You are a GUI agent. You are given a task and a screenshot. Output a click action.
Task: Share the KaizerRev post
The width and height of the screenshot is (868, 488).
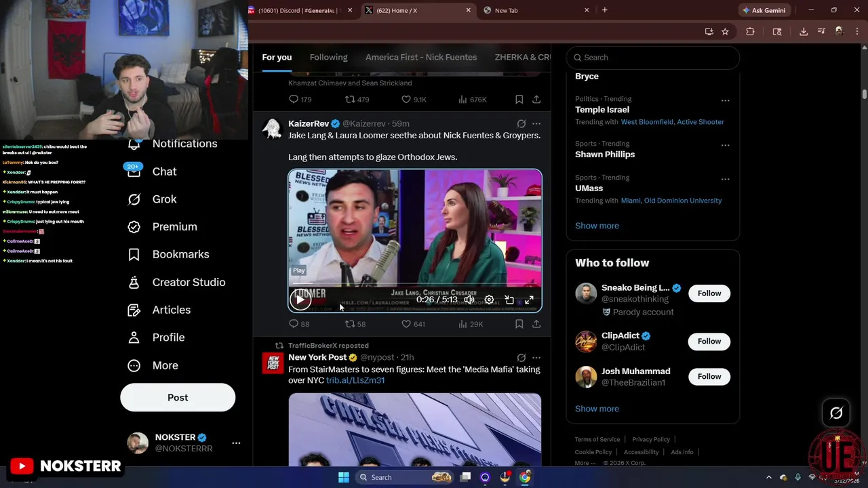(536, 324)
